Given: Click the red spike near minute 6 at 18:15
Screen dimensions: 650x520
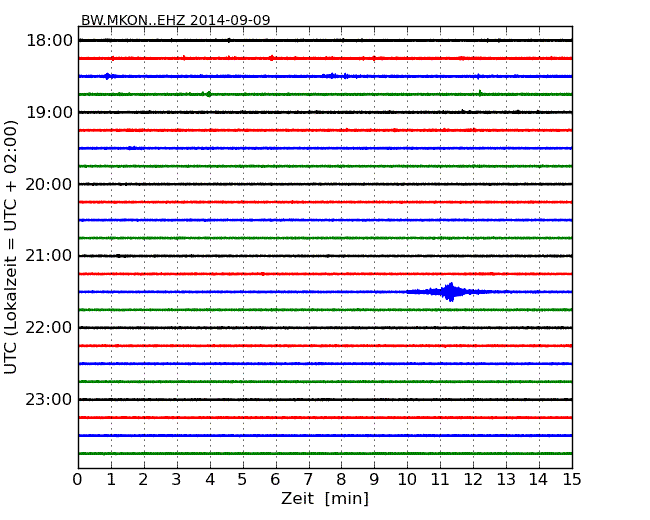Looking at the screenshot, I should (272, 58).
